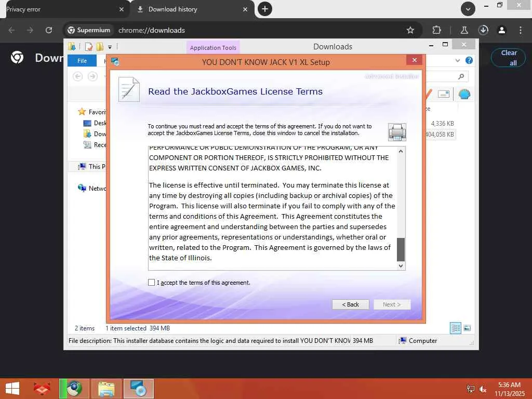
Task: Switch Explorer to large icons view
Action: 467,328
